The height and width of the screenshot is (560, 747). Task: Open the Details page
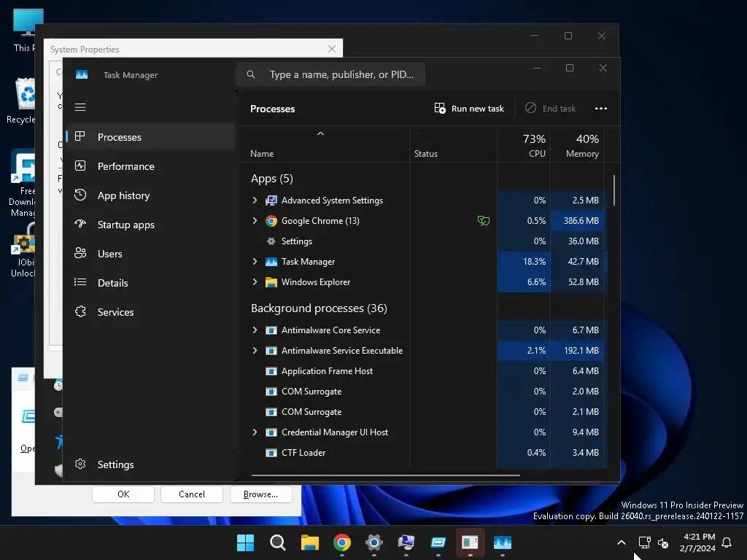(x=150, y=283)
